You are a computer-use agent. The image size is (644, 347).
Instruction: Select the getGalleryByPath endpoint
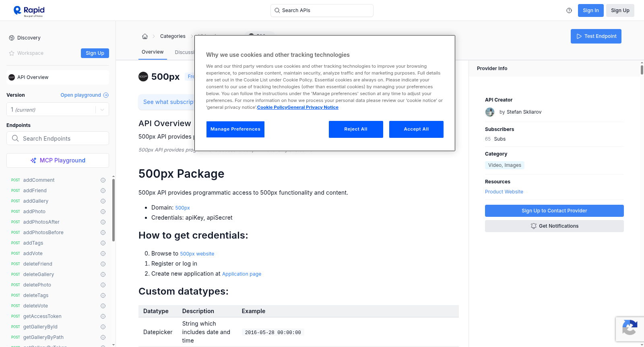(43, 337)
